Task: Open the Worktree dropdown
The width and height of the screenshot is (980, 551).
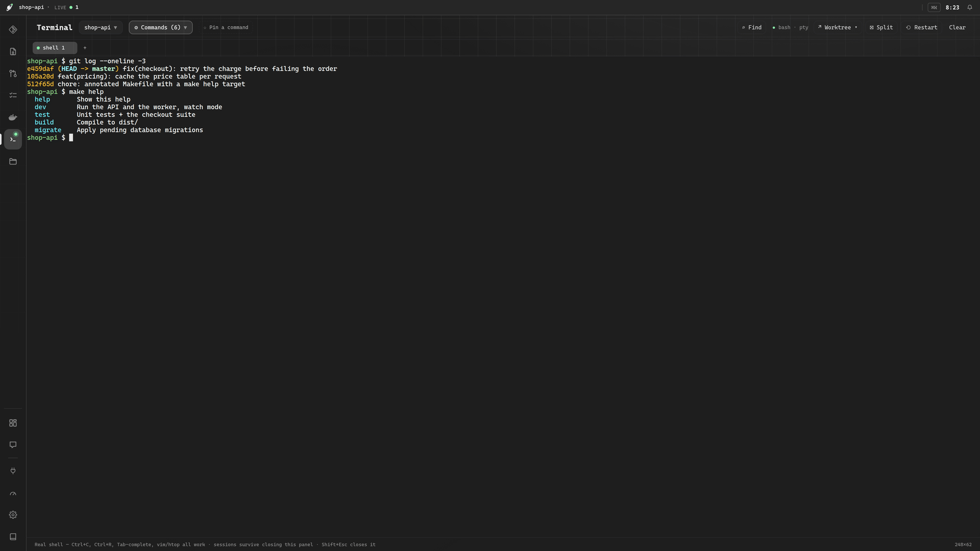Action: pyautogui.click(x=837, y=27)
